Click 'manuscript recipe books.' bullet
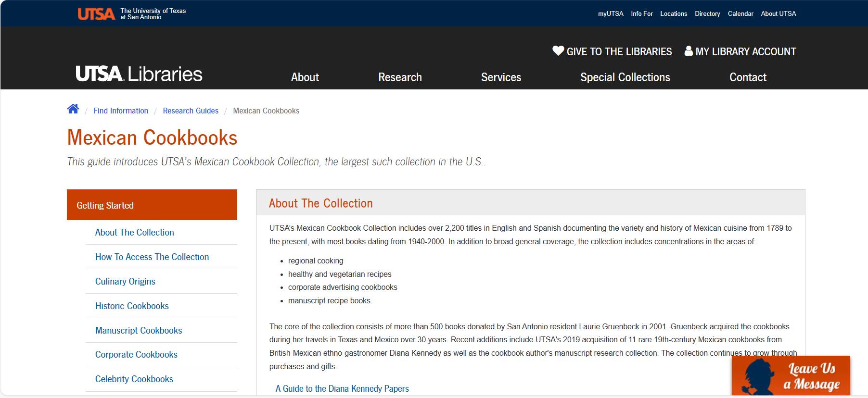868x398 pixels. [330, 300]
